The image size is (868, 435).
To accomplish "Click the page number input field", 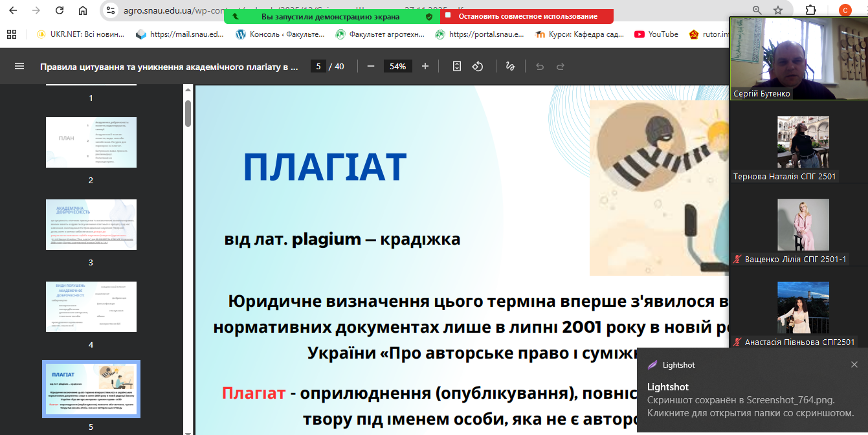I will pyautogui.click(x=317, y=66).
